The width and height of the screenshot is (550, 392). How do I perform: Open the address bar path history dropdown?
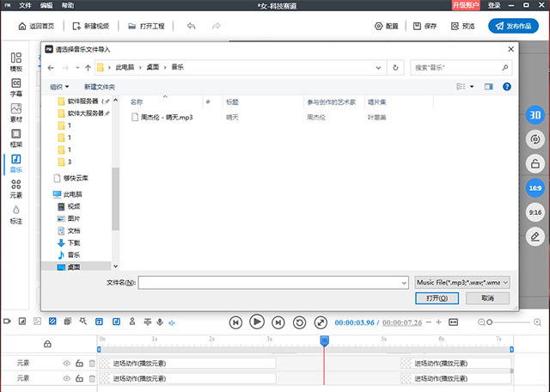(x=376, y=66)
